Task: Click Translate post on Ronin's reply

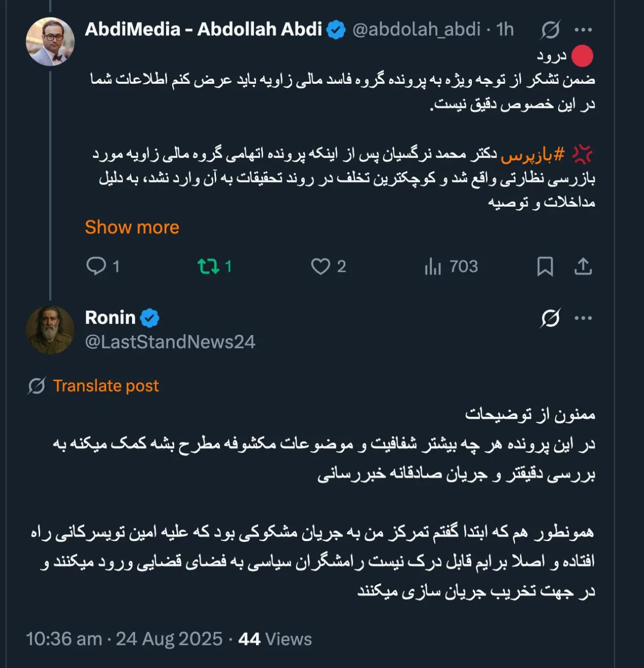Action: (106, 385)
